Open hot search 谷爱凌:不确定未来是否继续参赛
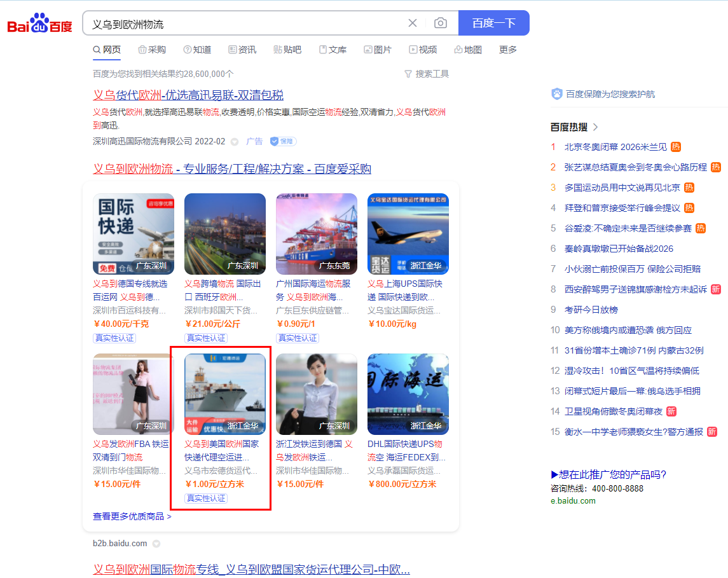Viewport: 728px width, 578px height. (628, 228)
